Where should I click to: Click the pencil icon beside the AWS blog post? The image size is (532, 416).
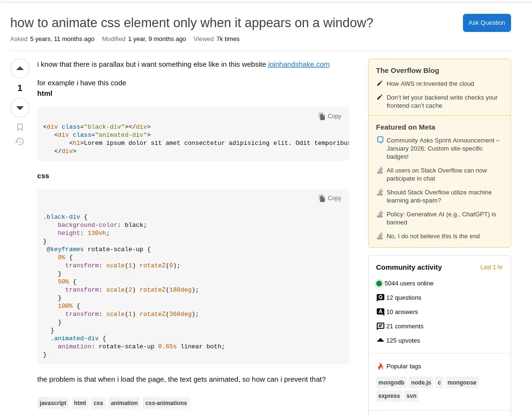click(x=380, y=83)
